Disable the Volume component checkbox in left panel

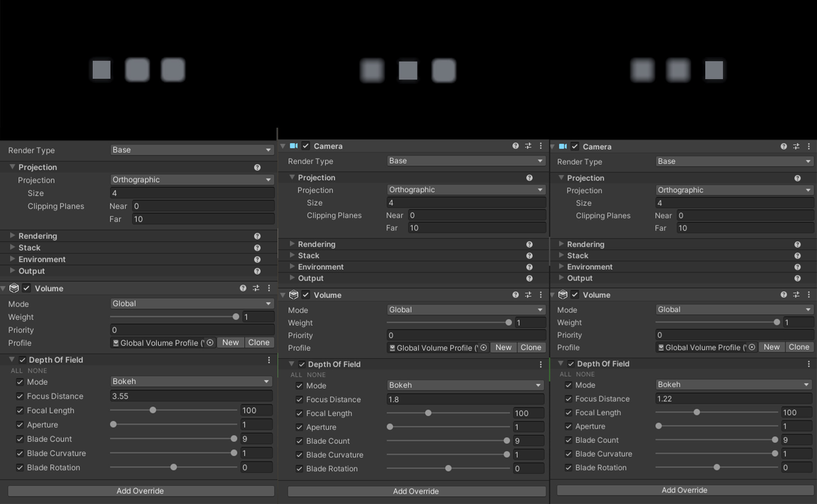27,288
